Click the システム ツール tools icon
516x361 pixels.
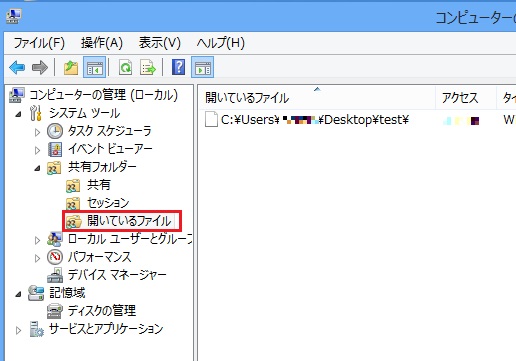pos(36,113)
